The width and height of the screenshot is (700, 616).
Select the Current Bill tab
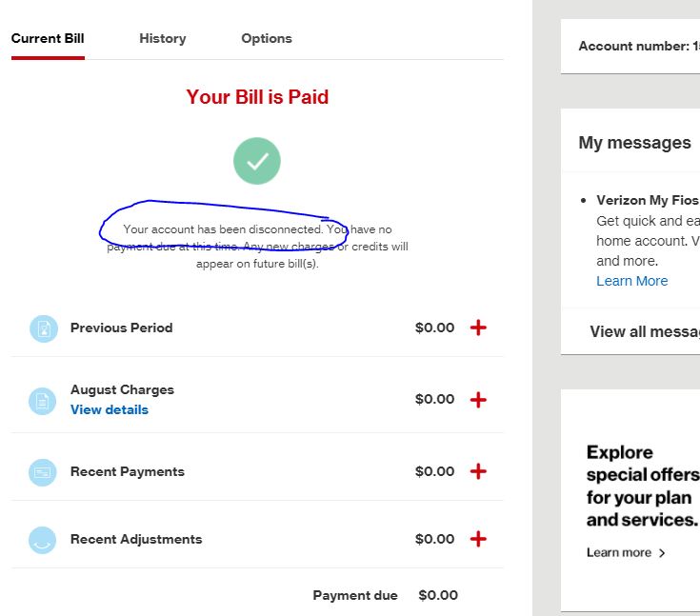[48, 38]
